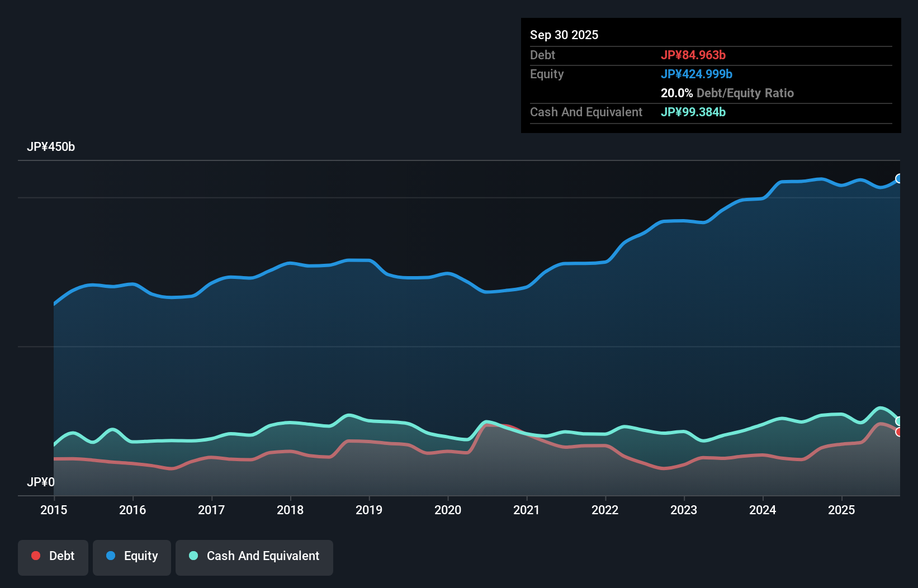
Task: Toggle the Debt series legend button
Action: click(x=53, y=557)
